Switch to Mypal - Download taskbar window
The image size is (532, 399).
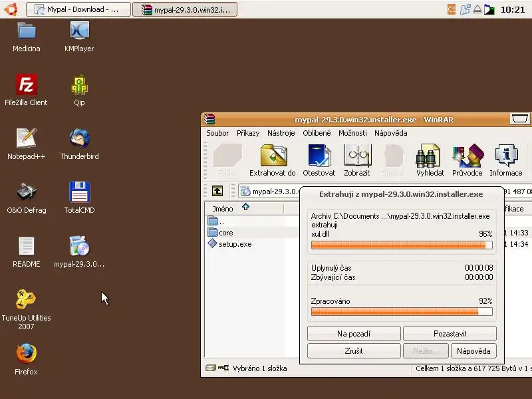tap(78, 9)
